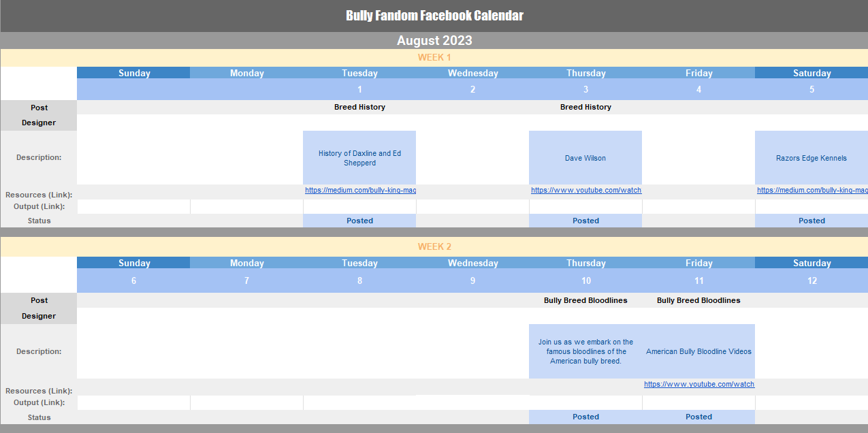The image size is (868, 433).
Task: Click the Posted status under Tuesday Week 1
Action: (x=359, y=221)
